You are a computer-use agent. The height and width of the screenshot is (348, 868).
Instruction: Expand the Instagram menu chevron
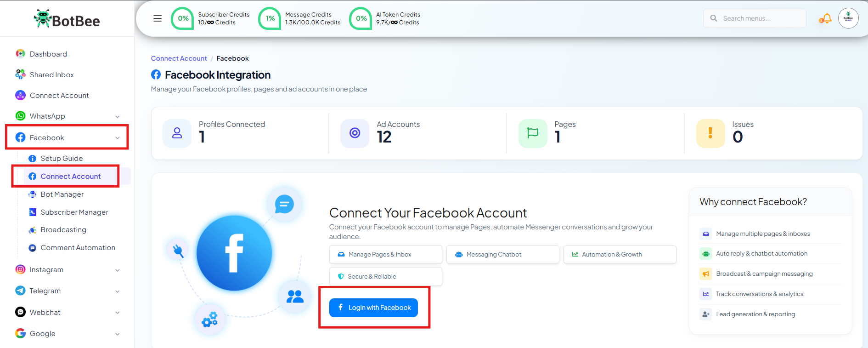click(118, 270)
